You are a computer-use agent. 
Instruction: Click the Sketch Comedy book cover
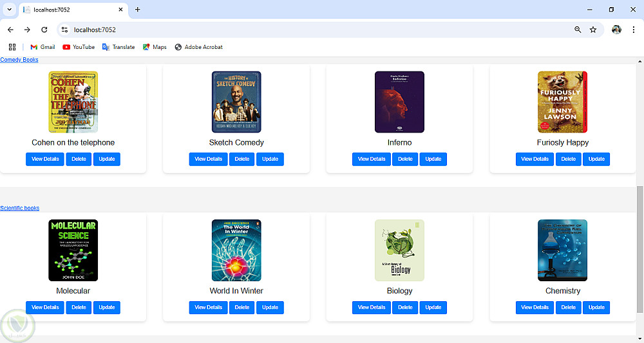point(236,102)
